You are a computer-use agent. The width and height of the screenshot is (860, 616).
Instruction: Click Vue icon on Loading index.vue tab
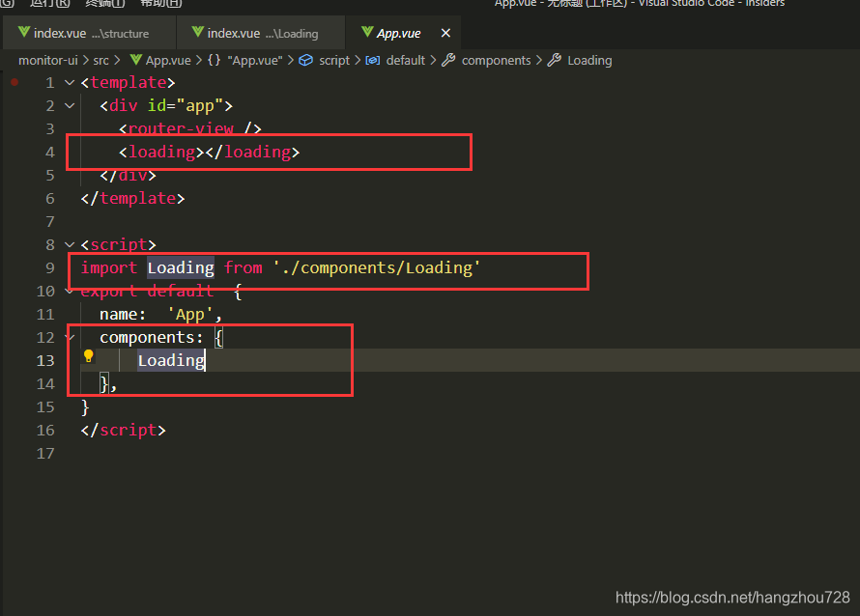point(197,32)
